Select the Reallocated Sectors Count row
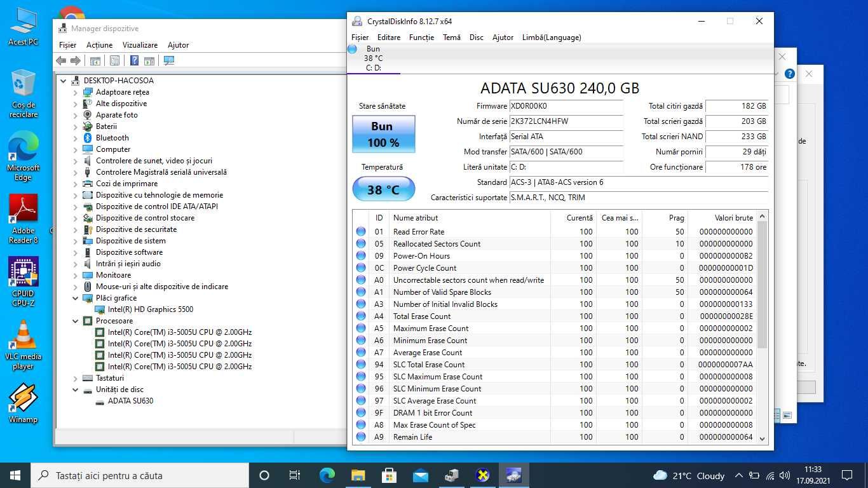This screenshot has width=868, height=488. (555, 244)
